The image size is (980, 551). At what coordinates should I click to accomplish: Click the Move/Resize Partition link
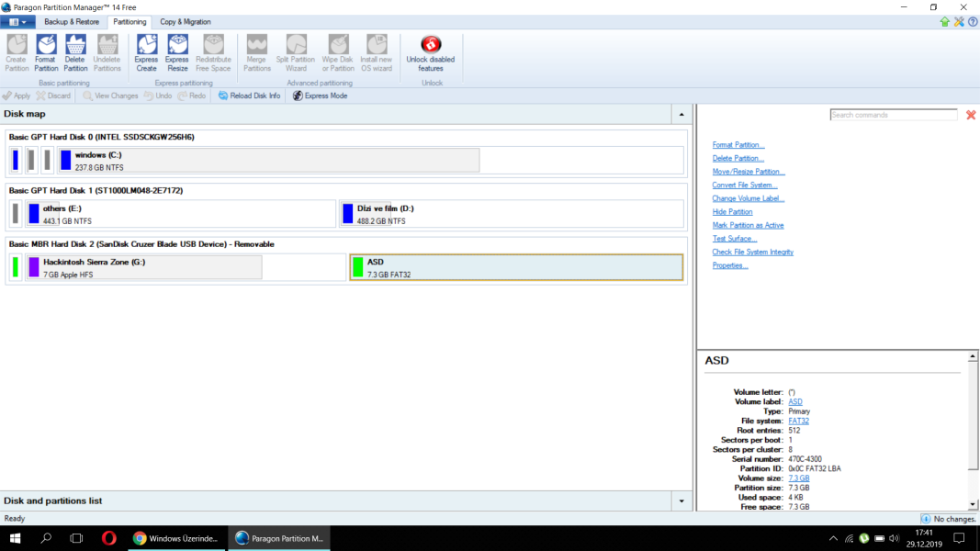point(749,172)
